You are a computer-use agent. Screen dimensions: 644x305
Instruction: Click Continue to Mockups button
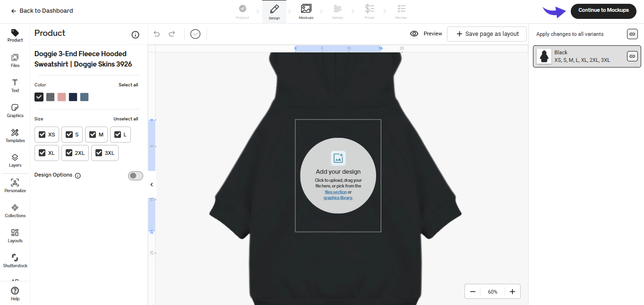(x=603, y=10)
